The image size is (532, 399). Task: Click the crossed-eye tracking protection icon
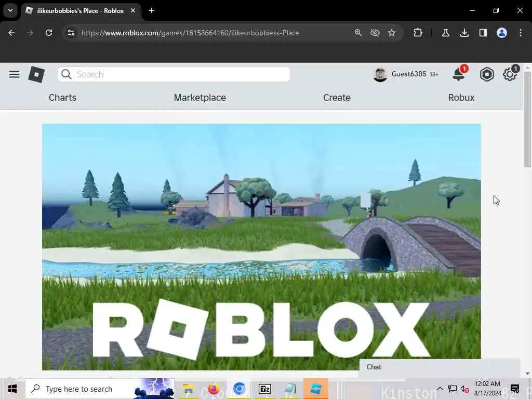tap(375, 33)
